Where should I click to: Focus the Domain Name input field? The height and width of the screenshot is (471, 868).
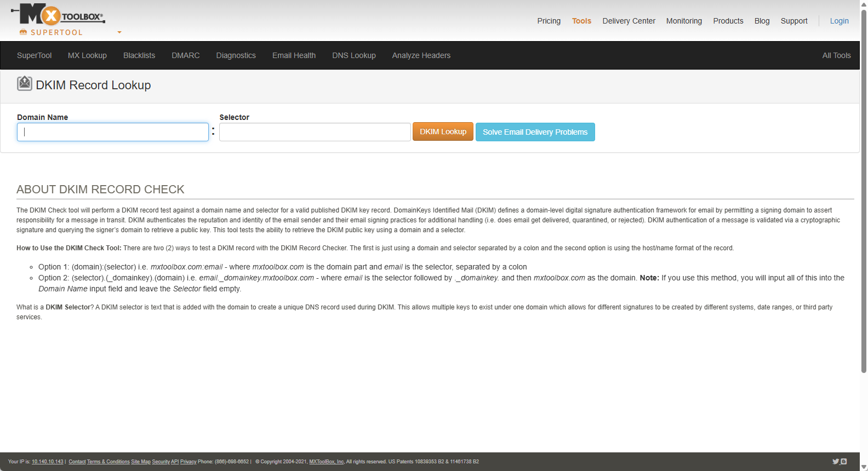(x=113, y=132)
